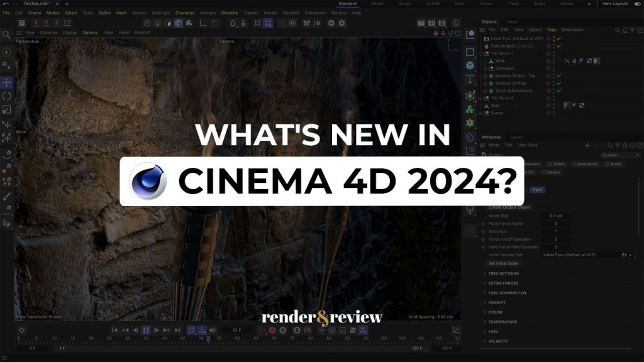Expand the TEMPERATURE section

(x=502, y=322)
